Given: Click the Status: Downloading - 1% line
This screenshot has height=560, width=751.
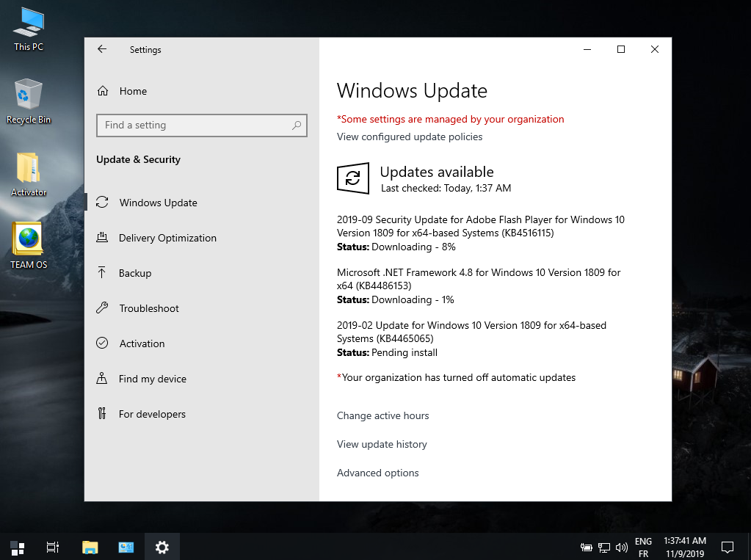Looking at the screenshot, I should point(395,300).
